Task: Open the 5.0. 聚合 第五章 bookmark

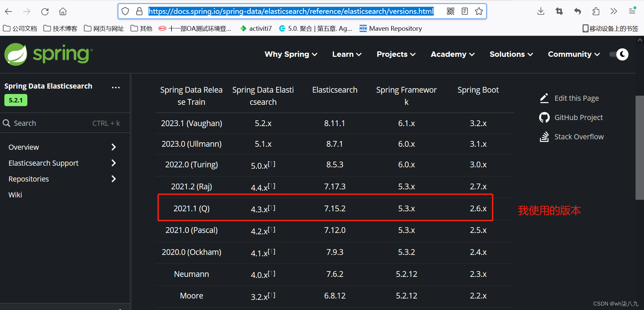Action: (x=316, y=28)
